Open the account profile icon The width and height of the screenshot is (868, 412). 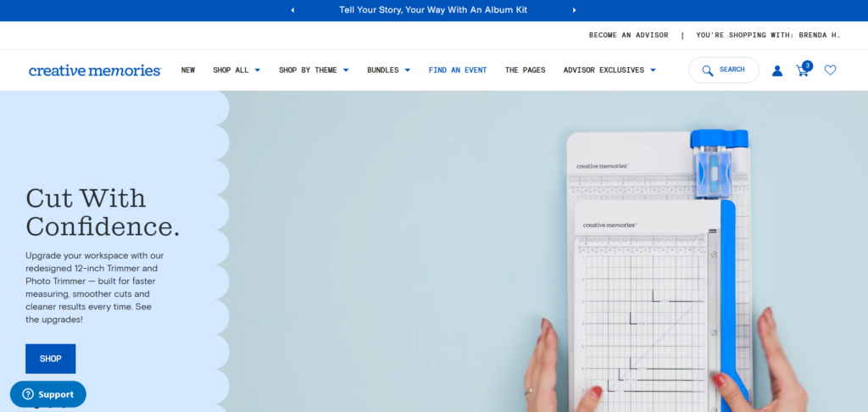pos(777,70)
